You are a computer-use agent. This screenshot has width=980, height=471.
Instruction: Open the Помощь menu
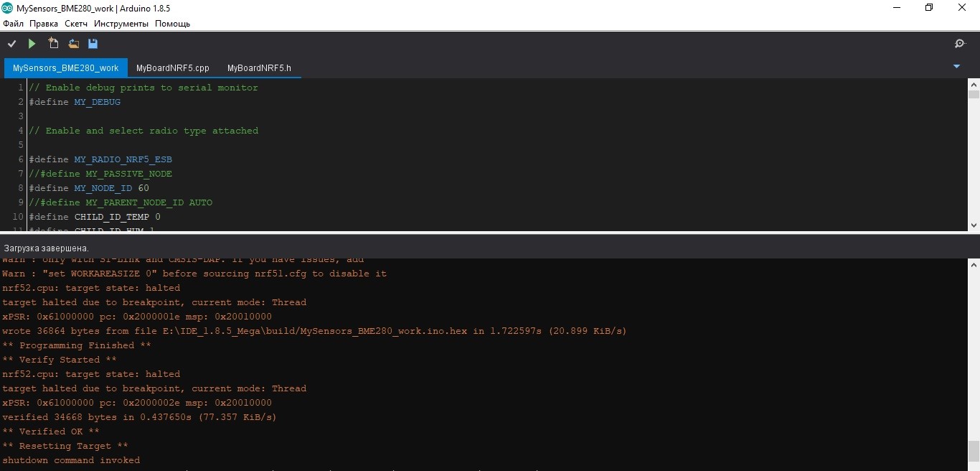172,24
